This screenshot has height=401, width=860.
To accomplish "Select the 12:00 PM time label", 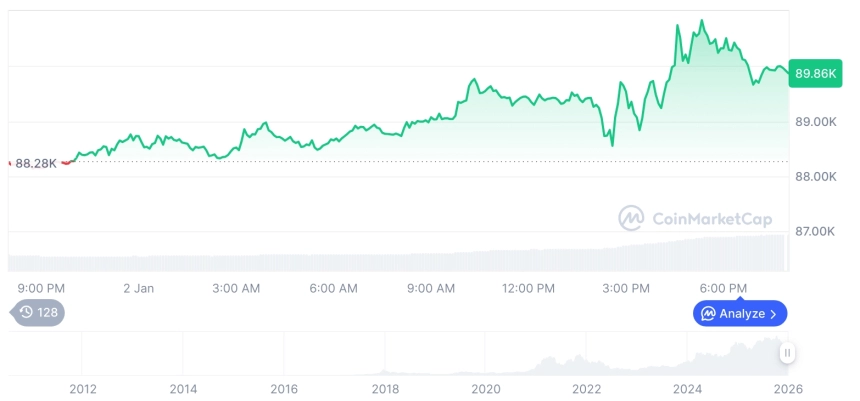I will 528,288.
